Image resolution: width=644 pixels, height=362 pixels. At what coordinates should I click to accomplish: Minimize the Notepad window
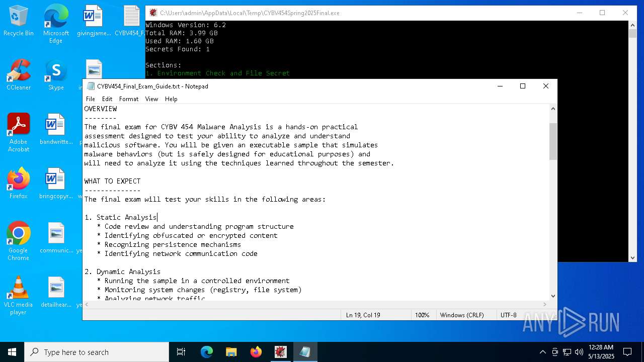500,86
